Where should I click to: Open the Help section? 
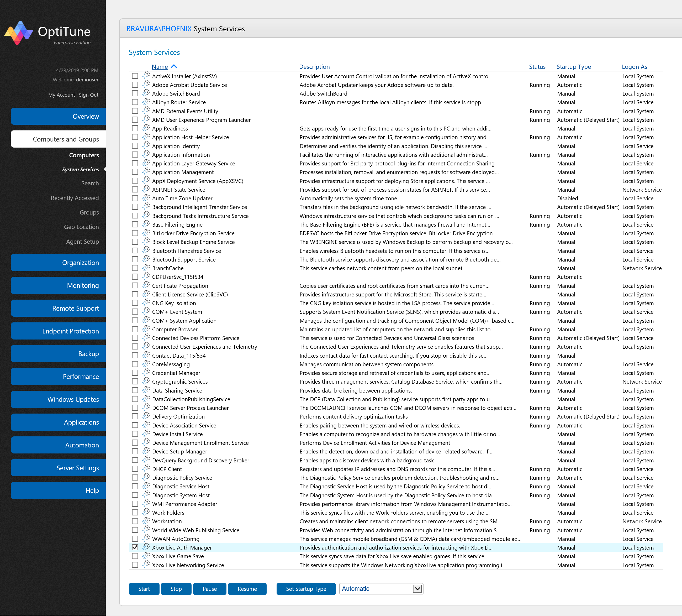(x=58, y=491)
